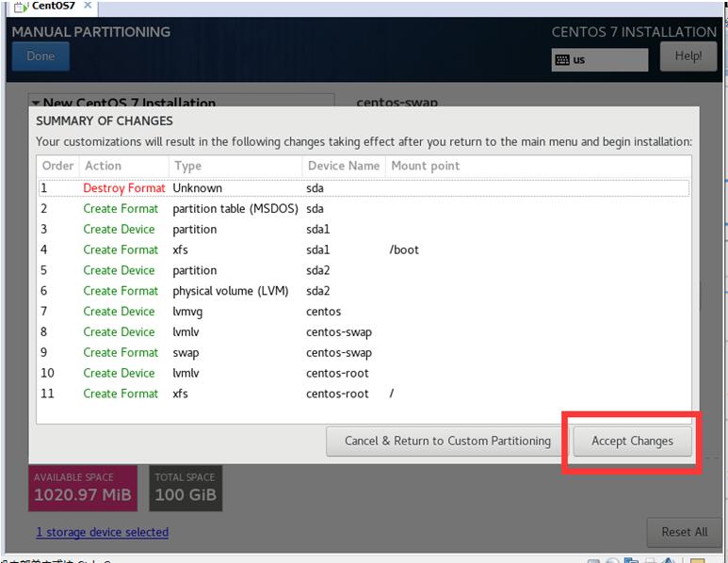Viewport: 728px width, 563px height.
Task: Sort by the Order column header
Action: coord(58,166)
